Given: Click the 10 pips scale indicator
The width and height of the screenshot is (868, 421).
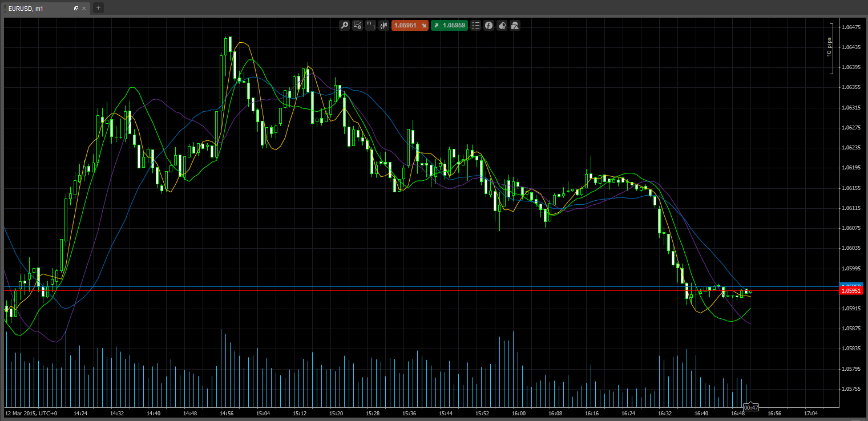Looking at the screenshot, I should [x=830, y=47].
